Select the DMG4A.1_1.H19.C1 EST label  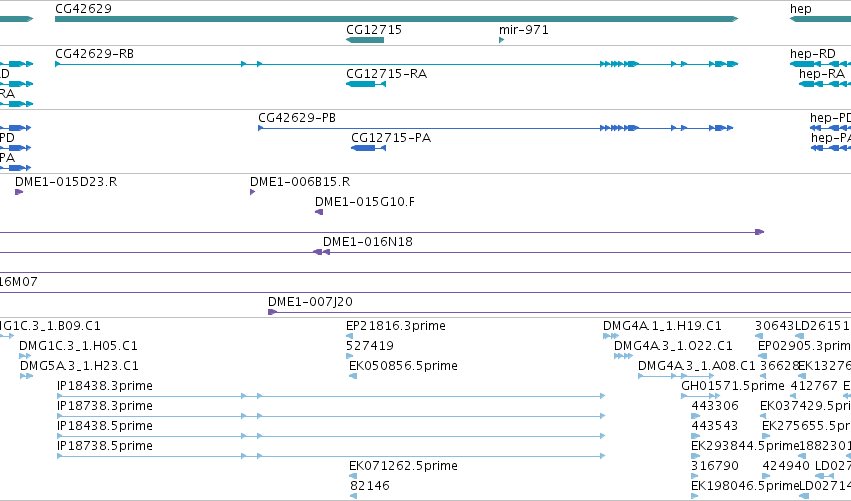(662, 326)
